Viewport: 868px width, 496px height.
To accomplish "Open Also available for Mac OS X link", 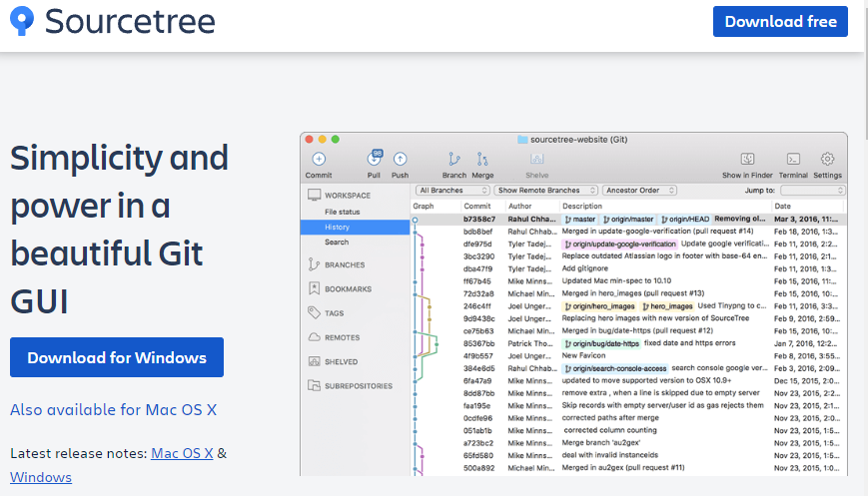I will click(114, 410).
